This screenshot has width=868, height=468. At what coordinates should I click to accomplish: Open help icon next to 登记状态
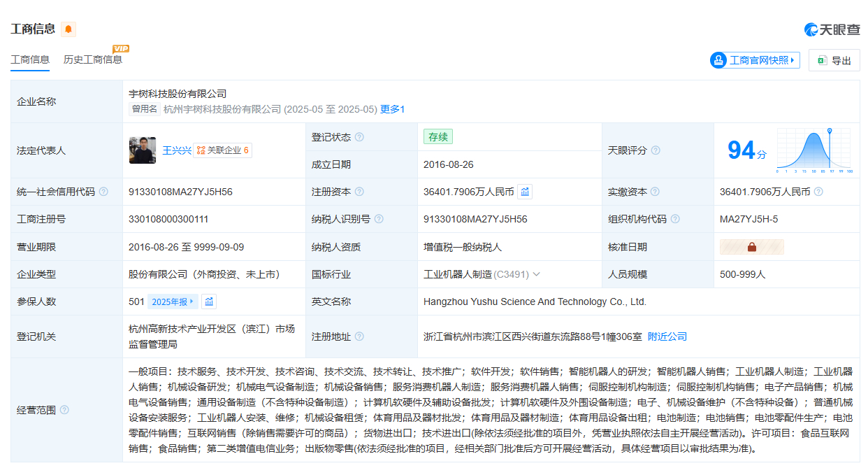pos(359,137)
